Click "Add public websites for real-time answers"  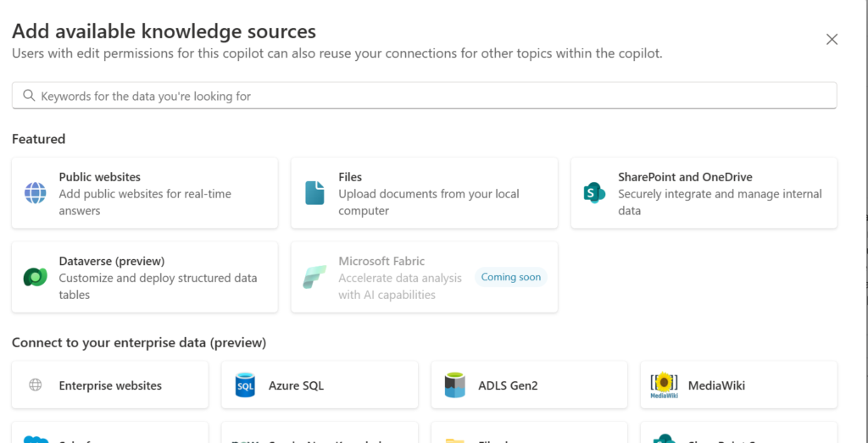[145, 202]
